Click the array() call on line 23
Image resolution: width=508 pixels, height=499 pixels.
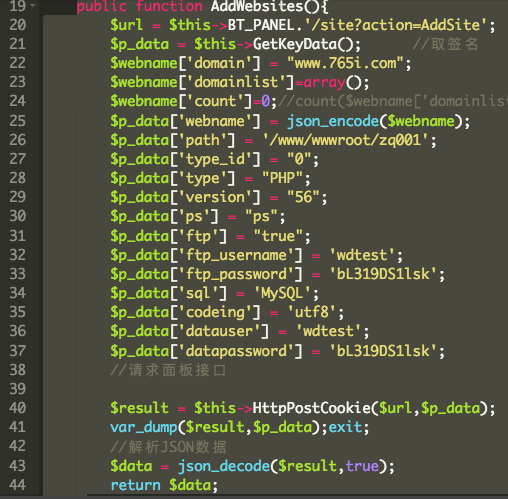[332, 83]
